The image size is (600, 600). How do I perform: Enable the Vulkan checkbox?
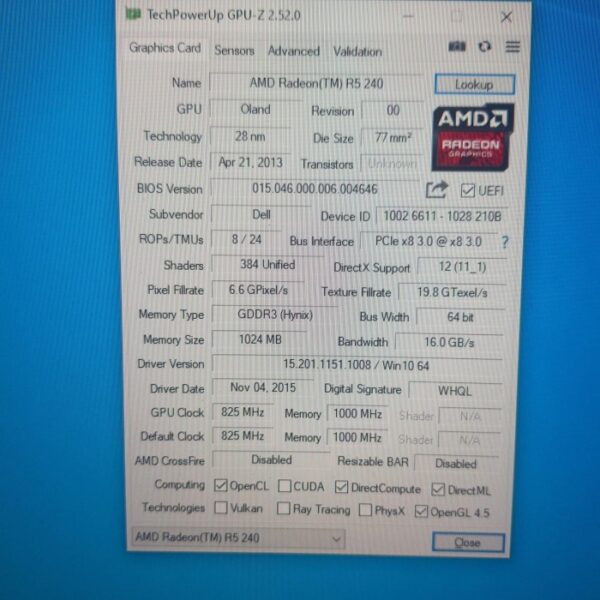pyautogui.click(x=221, y=509)
